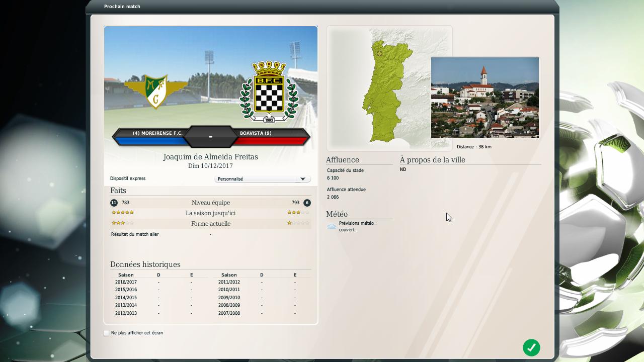Click the 'Faits' section heading
The width and height of the screenshot is (644, 362).
pyautogui.click(x=118, y=191)
